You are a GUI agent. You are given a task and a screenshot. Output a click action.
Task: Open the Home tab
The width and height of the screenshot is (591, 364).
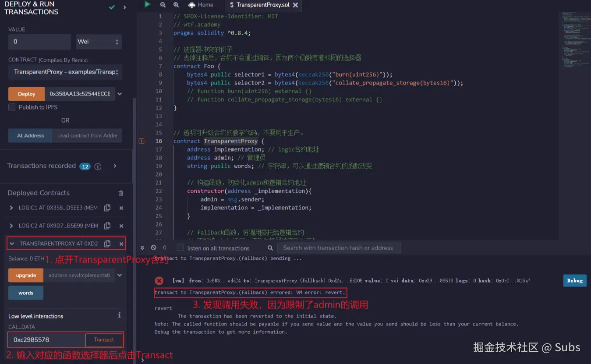tap(201, 5)
